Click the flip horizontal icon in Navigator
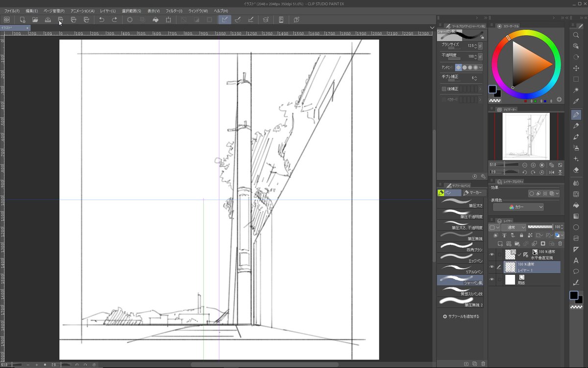This screenshot has height=368, width=588. tap(552, 172)
